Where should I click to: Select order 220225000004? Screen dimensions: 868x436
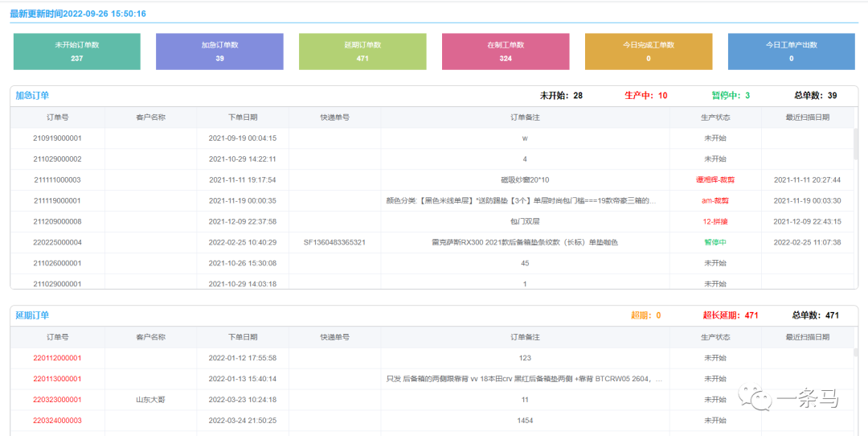pyautogui.click(x=58, y=242)
